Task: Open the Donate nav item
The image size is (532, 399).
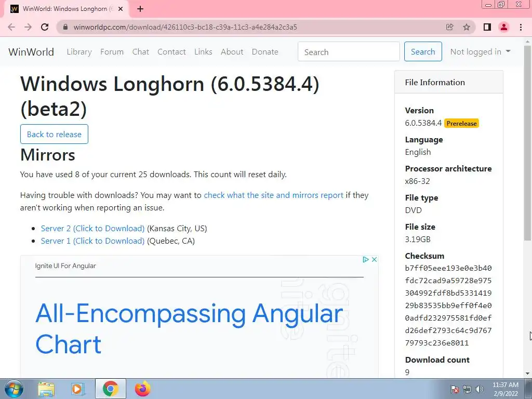Action: click(x=265, y=51)
